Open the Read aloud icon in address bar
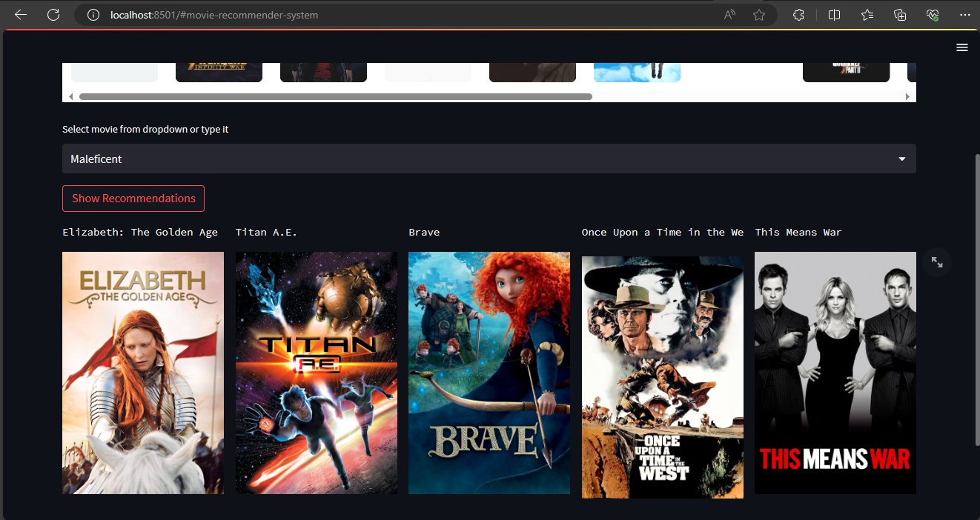The image size is (980, 520). (729, 15)
